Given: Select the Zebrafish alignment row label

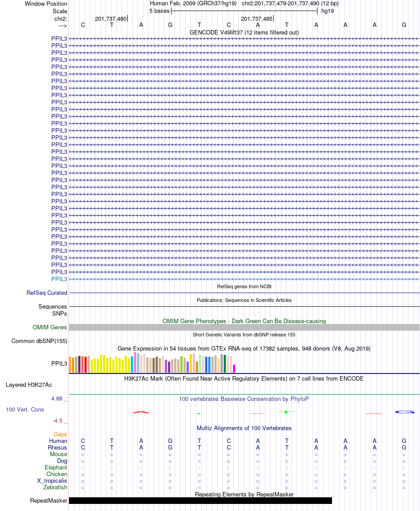Looking at the screenshot, I should click(55, 487).
